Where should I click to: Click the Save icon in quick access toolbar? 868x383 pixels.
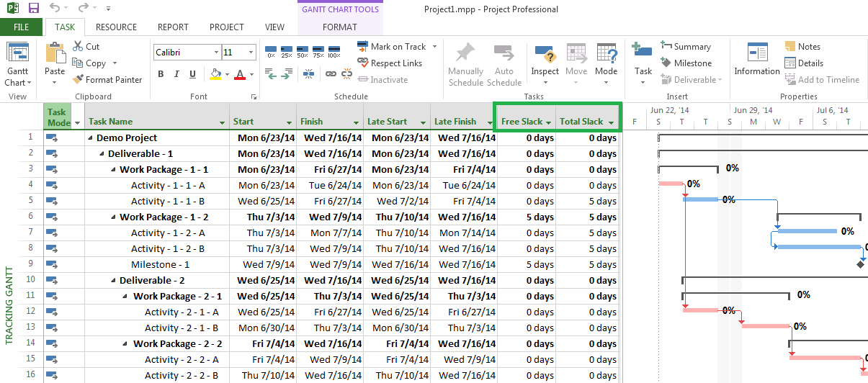tap(33, 8)
